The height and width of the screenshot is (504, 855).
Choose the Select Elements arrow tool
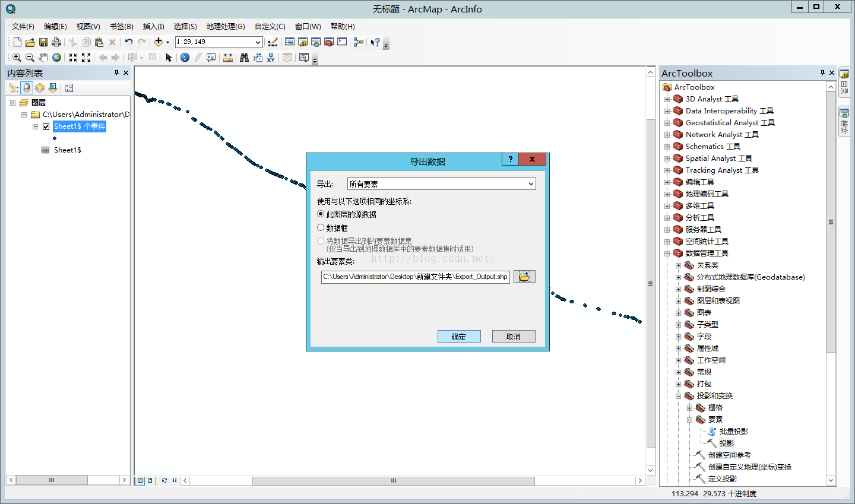[x=169, y=58]
